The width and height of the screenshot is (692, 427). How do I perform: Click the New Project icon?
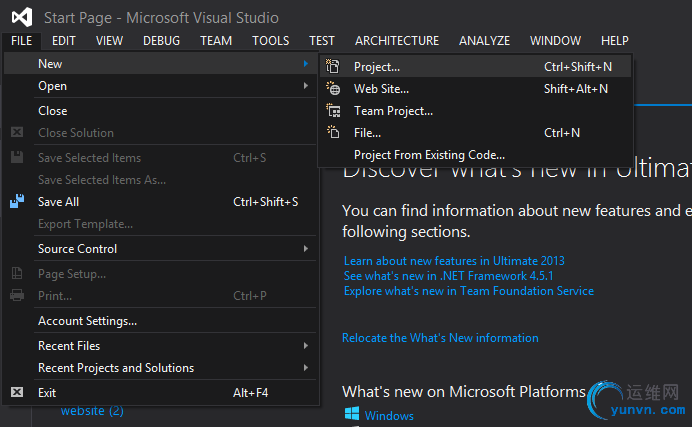pyautogui.click(x=333, y=66)
